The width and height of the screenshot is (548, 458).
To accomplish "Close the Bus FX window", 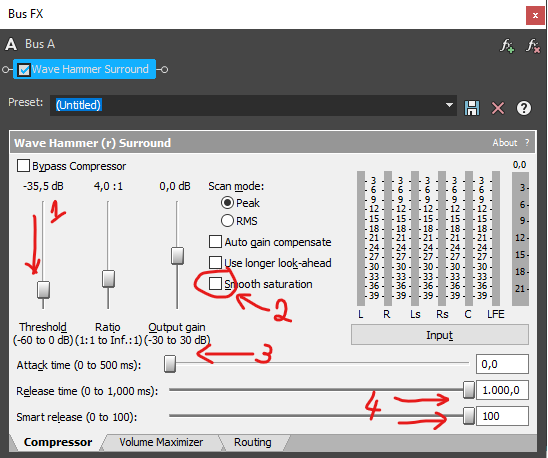I will (x=535, y=15).
